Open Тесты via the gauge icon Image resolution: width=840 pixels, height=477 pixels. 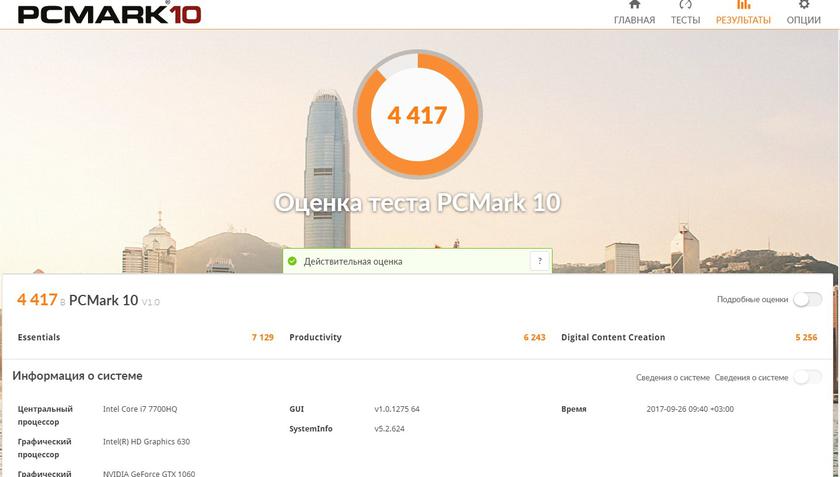pyautogui.click(x=685, y=5)
